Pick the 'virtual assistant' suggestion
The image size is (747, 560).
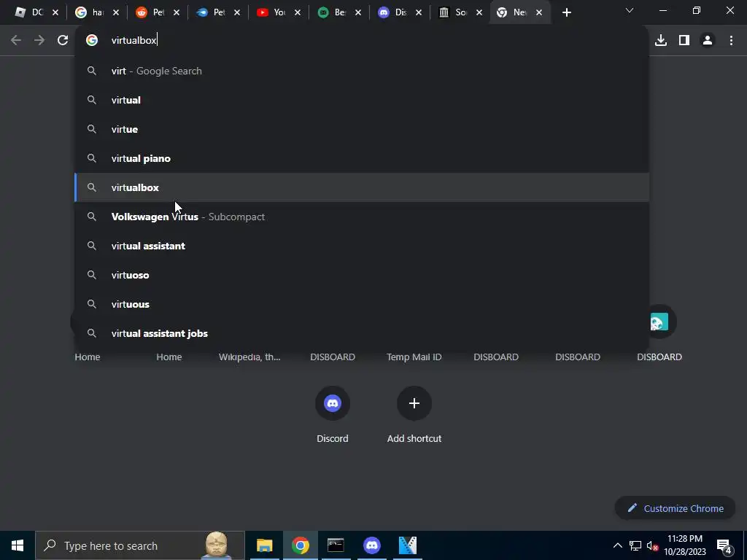pos(362,246)
